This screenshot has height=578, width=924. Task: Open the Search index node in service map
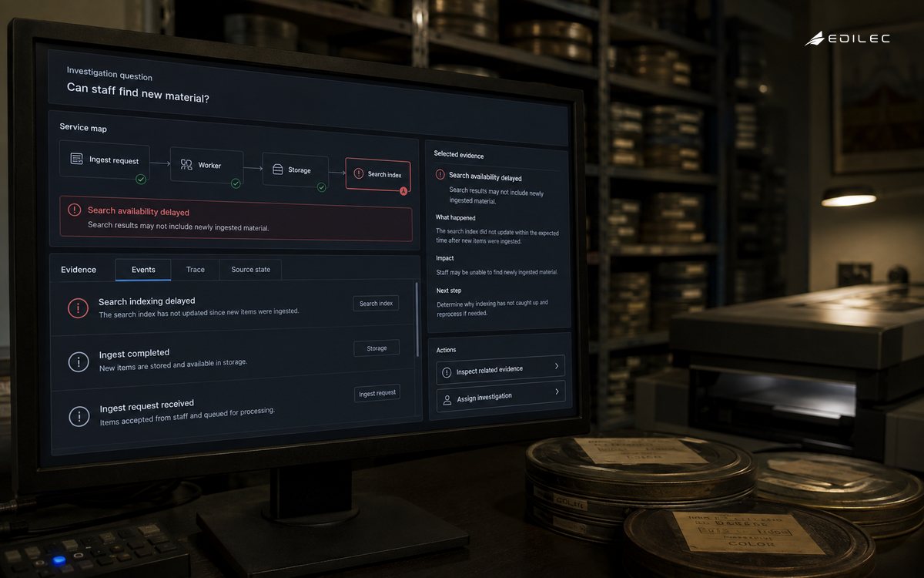[x=378, y=175]
